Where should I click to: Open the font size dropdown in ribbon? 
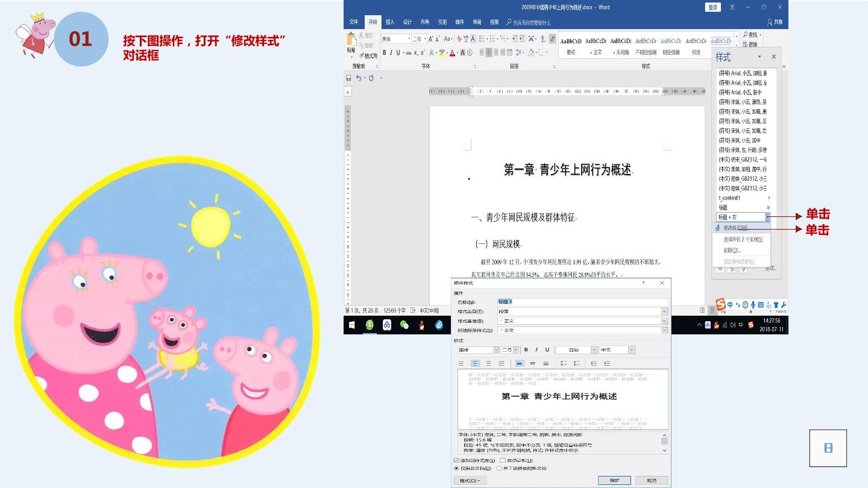coord(425,39)
